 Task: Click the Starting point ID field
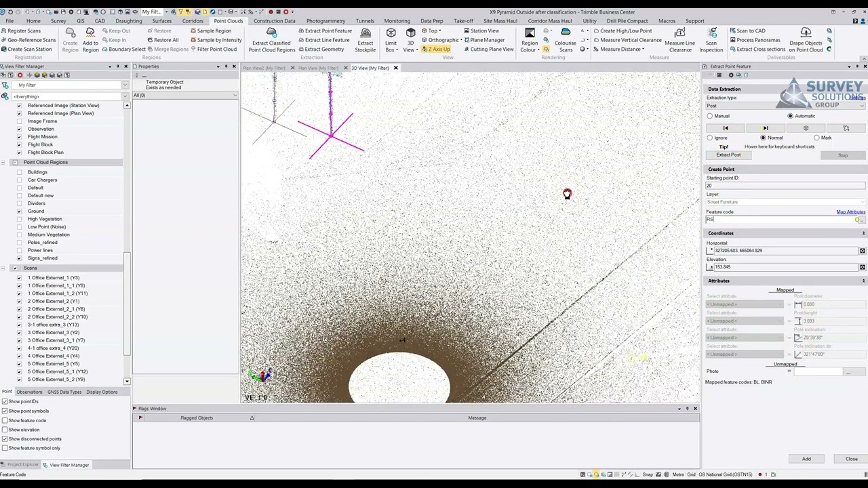point(785,186)
